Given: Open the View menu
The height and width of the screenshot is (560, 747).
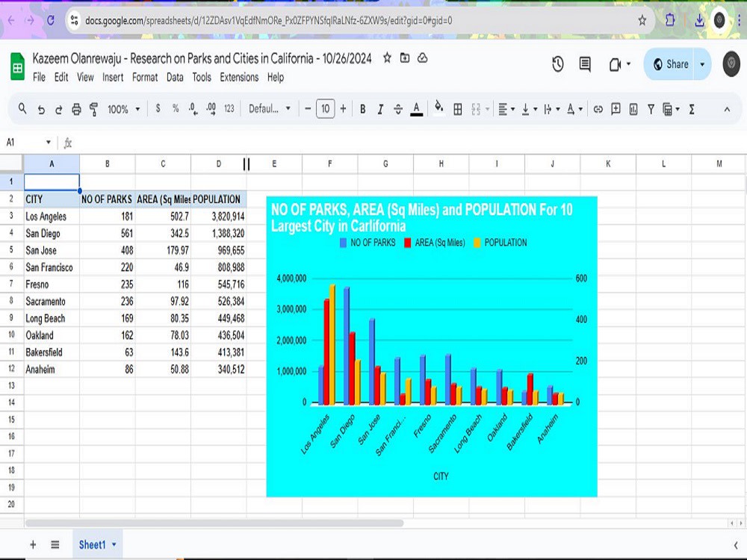Looking at the screenshot, I should [x=85, y=77].
